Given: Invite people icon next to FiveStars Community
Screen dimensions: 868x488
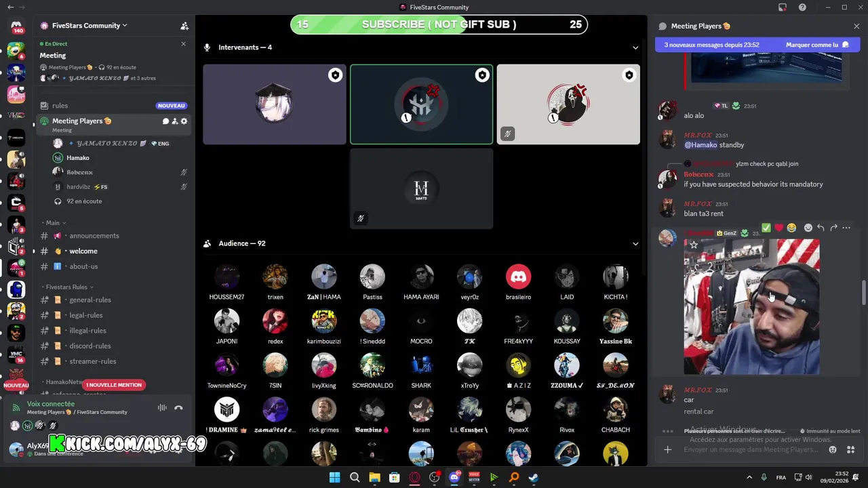Looking at the screenshot, I should pyautogui.click(x=184, y=26).
